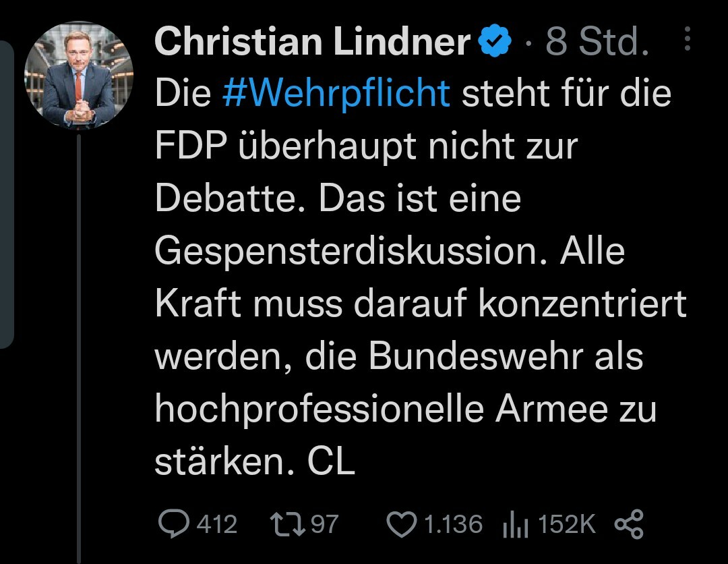Image resolution: width=728 pixels, height=564 pixels.
Task: Open the #Wehrpflicht hashtag link
Action: tap(336, 93)
